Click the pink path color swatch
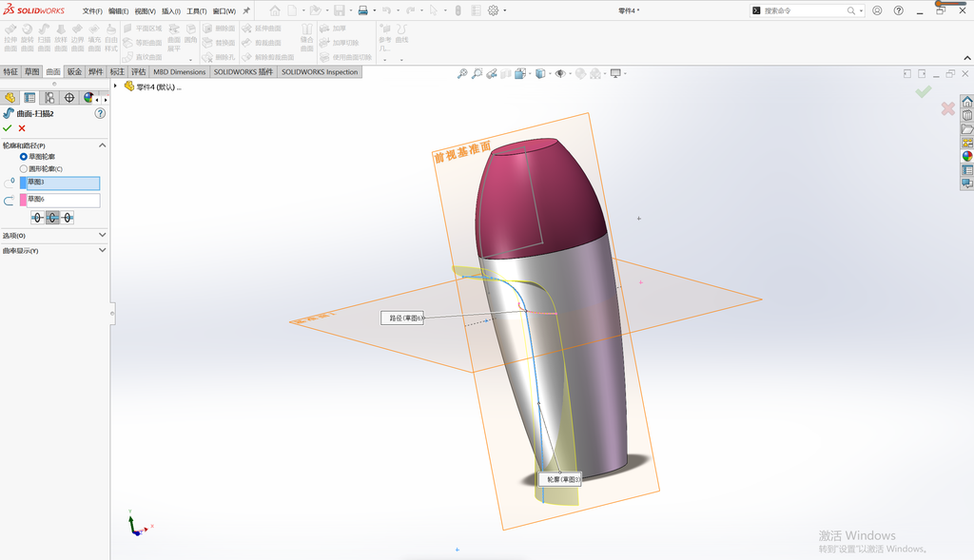 coord(23,200)
